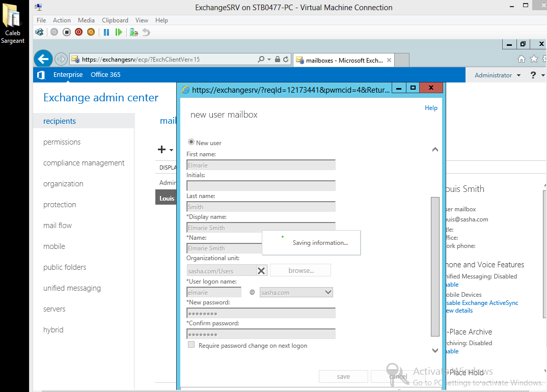
Task: Click the Initials input field
Action: 261,185
